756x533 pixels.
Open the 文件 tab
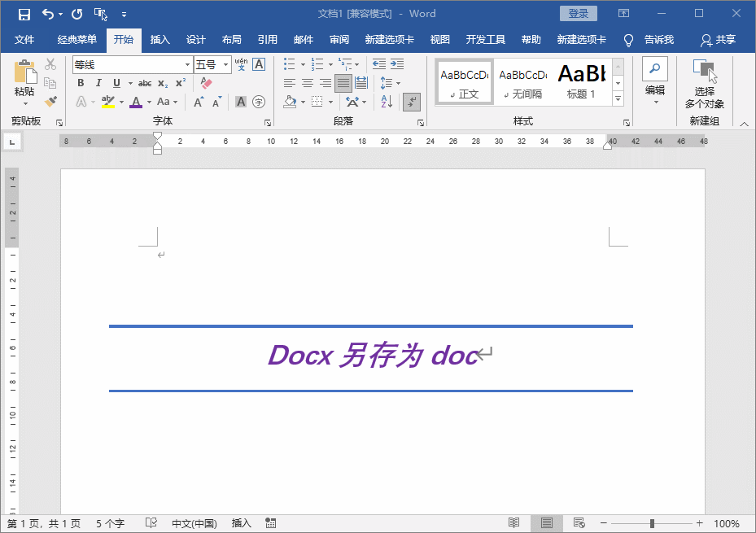pos(24,40)
